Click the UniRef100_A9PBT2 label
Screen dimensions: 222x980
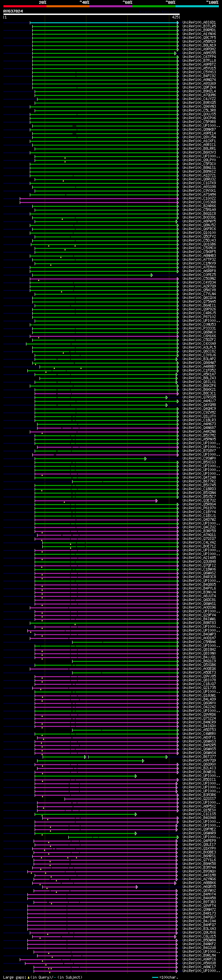(x=199, y=65)
